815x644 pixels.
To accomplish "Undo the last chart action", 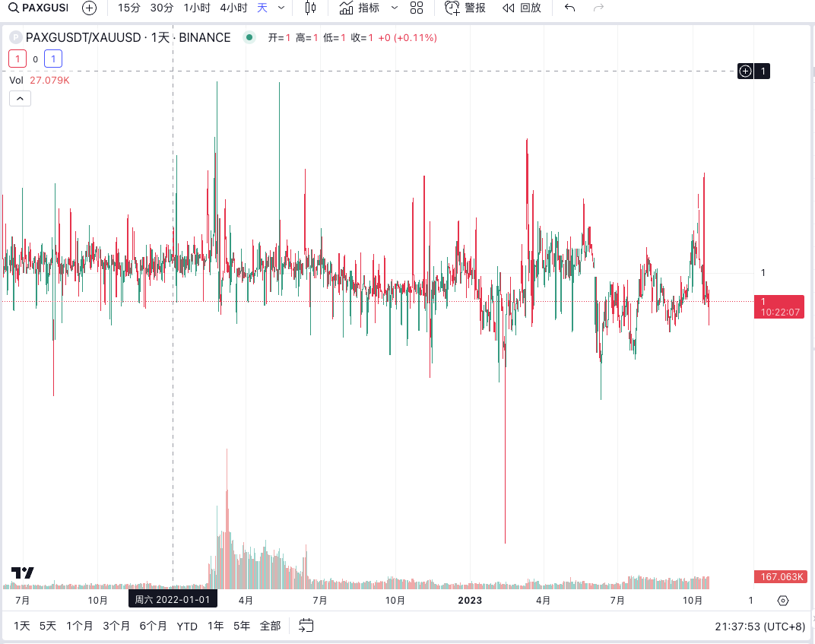I will (x=569, y=8).
